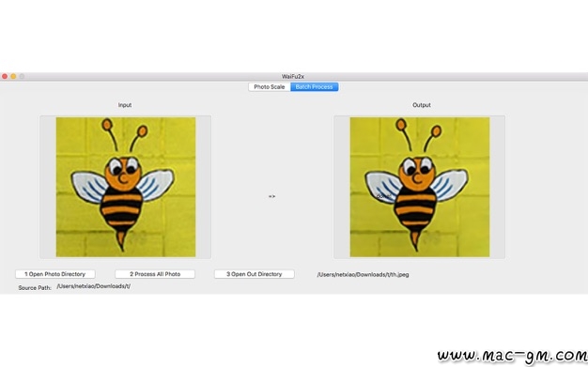Start 2 Process All Photo

coord(155,274)
